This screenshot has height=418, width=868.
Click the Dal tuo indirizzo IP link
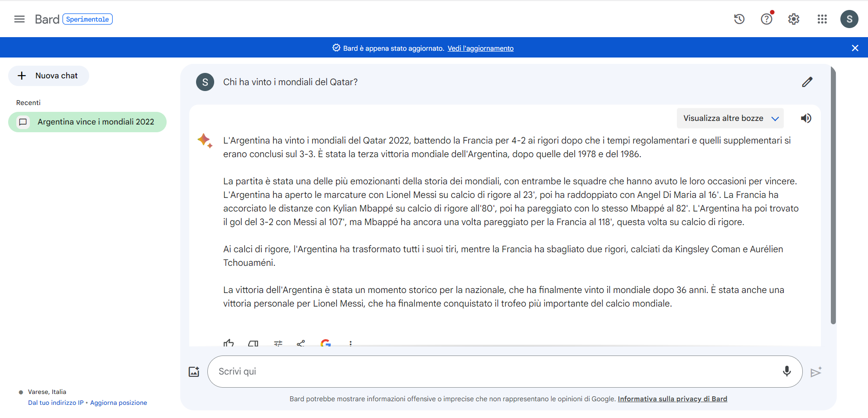pyautogui.click(x=56, y=403)
